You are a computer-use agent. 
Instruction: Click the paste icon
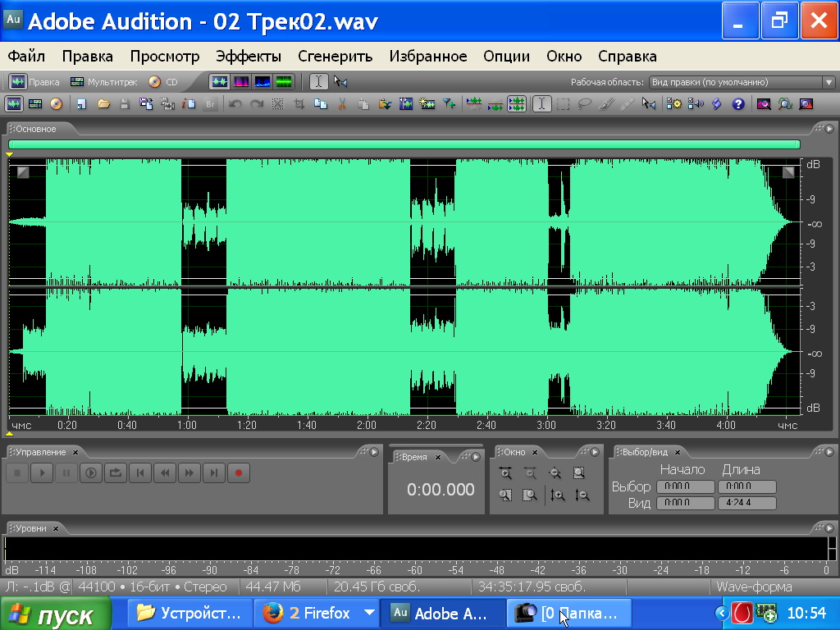(363, 104)
